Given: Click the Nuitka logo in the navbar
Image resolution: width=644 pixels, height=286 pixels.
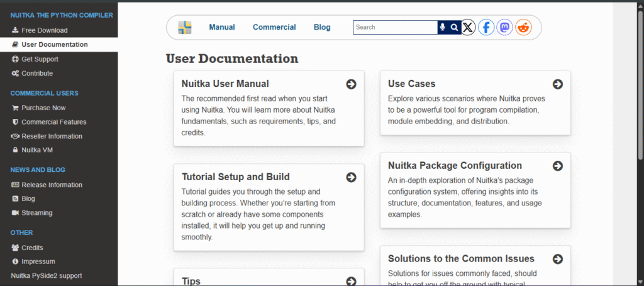Looking at the screenshot, I should [x=185, y=27].
